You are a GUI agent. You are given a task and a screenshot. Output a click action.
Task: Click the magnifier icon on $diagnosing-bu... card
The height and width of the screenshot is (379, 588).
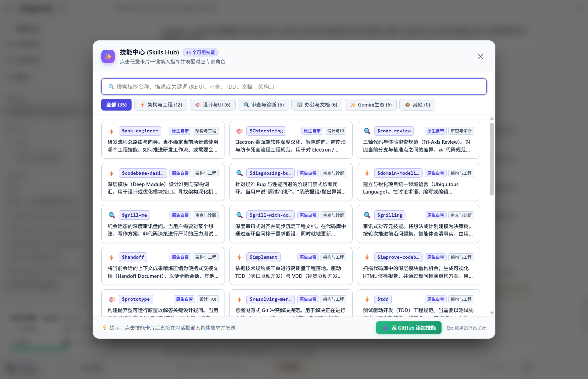[x=239, y=173]
